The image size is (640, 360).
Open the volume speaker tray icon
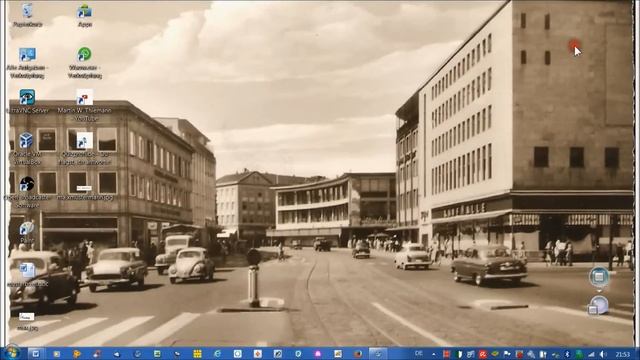[603, 354]
